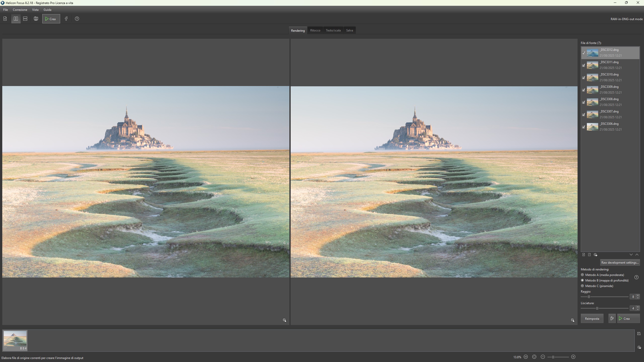Open the Vista menu
The height and width of the screenshot is (362, 644).
coord(35,10)
